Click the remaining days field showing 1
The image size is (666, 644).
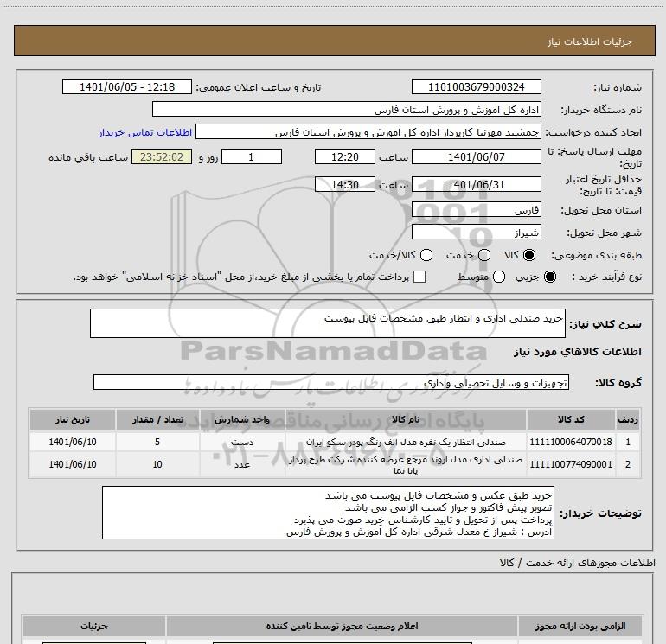pos(252,156)
